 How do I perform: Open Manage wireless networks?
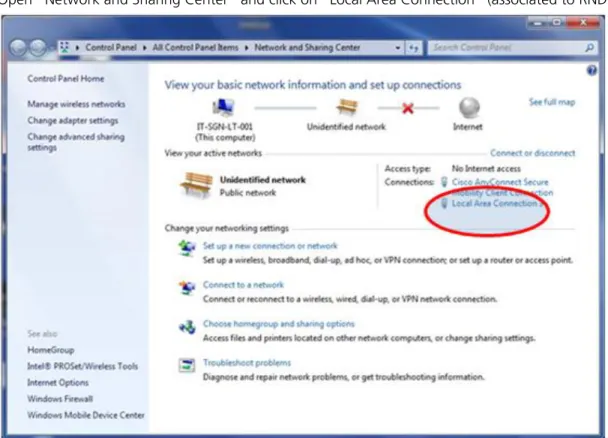(76, 104)
